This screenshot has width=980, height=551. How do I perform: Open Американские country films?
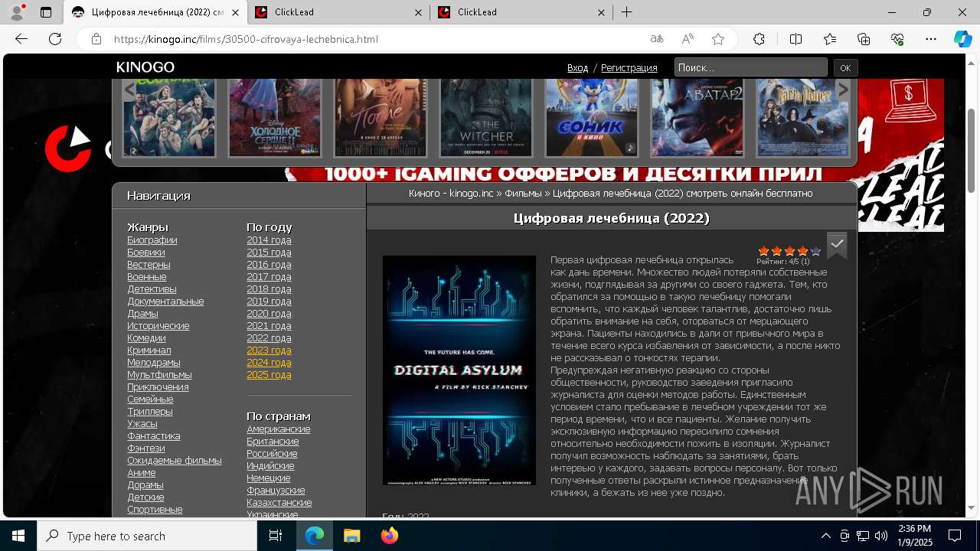tap(279, 429)
